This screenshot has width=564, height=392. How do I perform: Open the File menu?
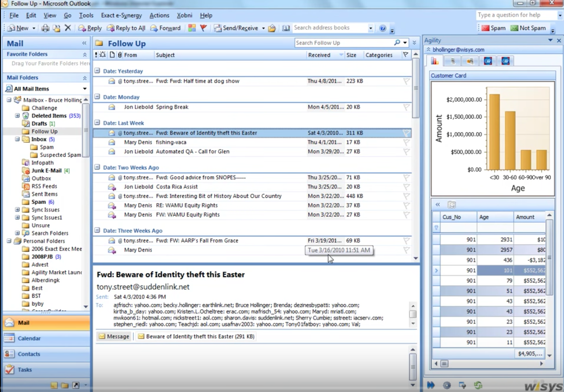tap(14, 15)
